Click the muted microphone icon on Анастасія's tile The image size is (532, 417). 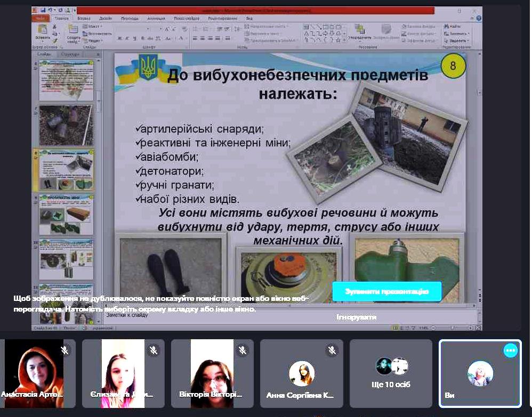coord(65,350)
